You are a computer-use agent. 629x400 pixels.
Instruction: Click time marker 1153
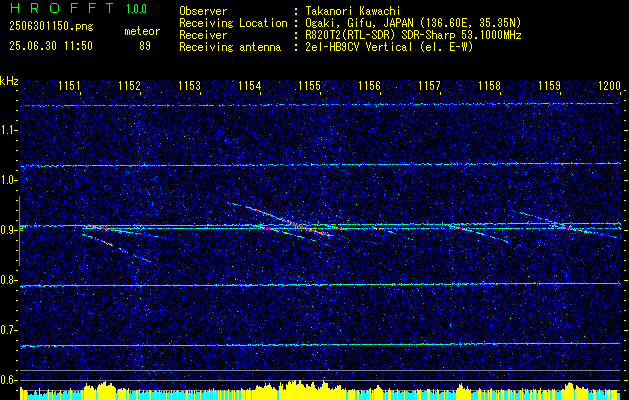click(189, 85)
